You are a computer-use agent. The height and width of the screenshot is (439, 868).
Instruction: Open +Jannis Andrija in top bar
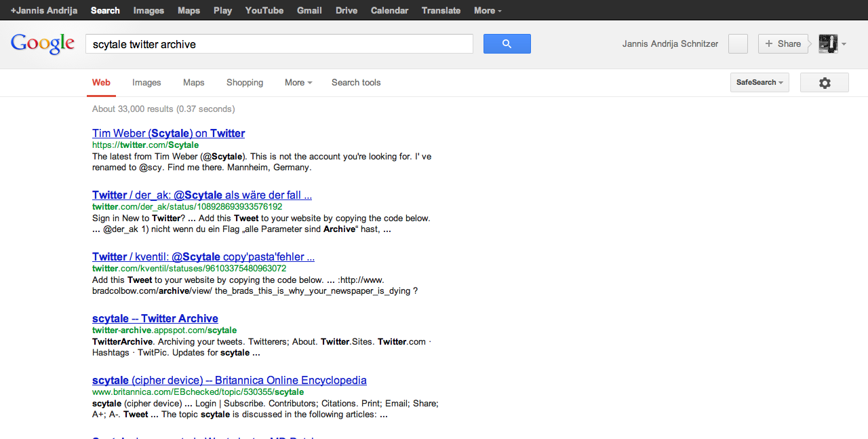[44, 10]
